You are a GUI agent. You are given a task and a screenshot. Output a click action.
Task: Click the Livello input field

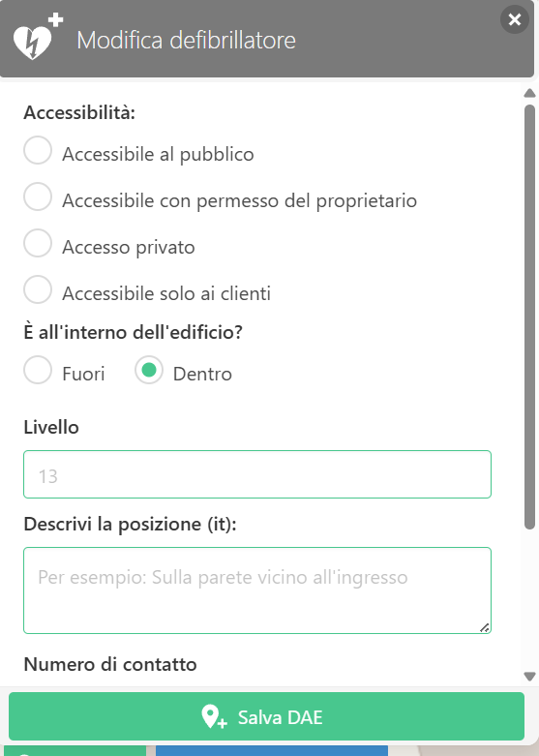click(x=257, y=474)
